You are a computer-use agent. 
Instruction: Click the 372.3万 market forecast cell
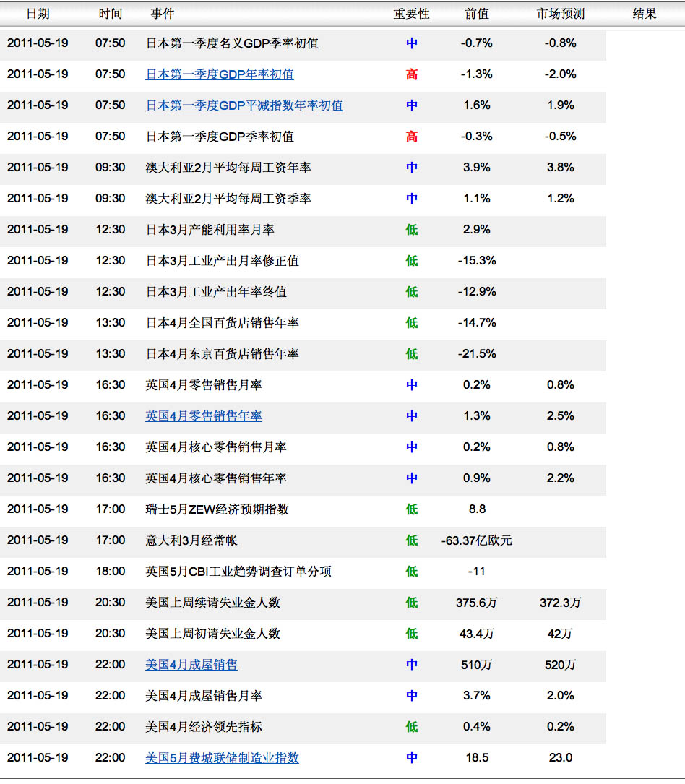tap(561, 603)
